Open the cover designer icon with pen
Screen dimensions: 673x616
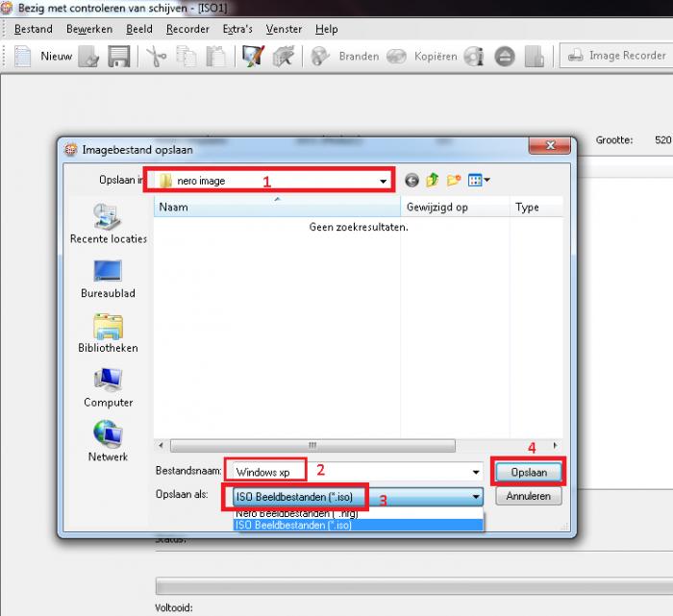[x=253, y=56]
